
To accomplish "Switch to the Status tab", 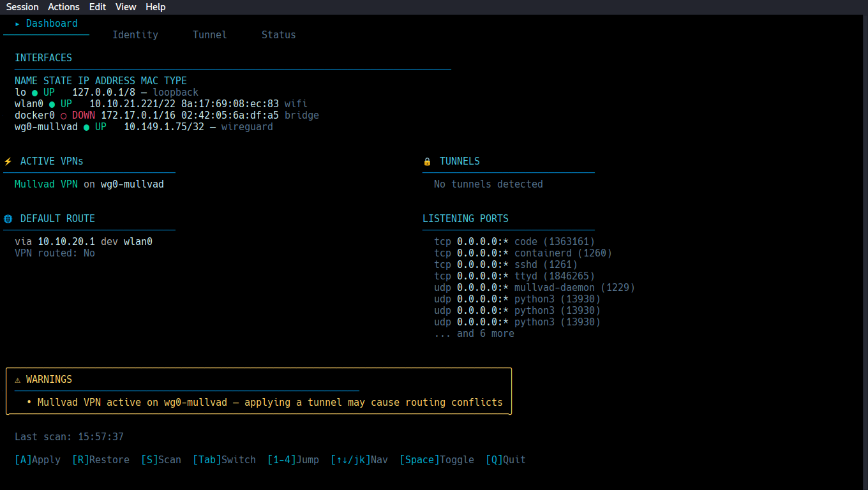I will pos(279,35).
